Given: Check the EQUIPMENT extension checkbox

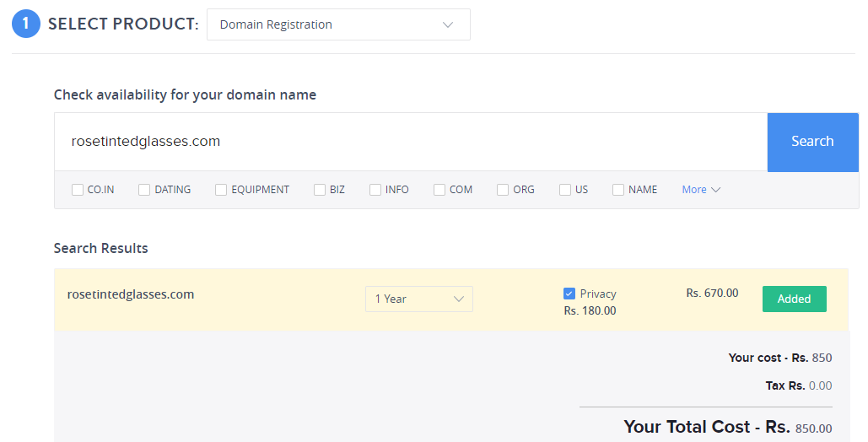Looking at the screenshot, I should point(221,190).
